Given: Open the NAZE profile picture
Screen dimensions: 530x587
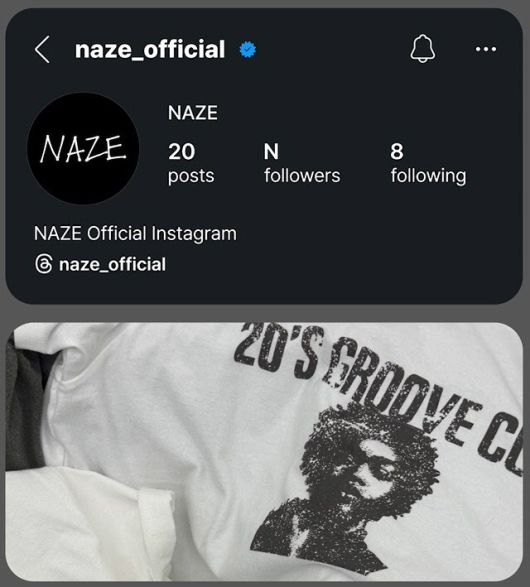Looking at the screenshot, I should pyautogui.click(x=83, y=149).
